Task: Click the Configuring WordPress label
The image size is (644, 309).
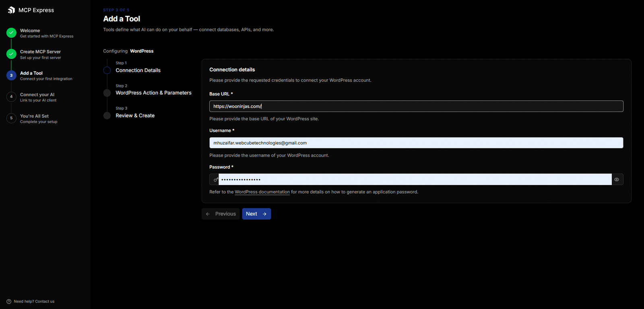Action: click(x=128, y=51)
